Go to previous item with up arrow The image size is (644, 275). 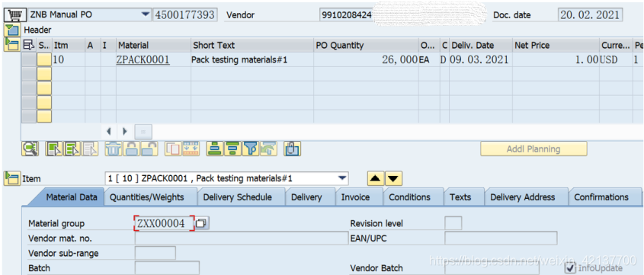pos(376,178)
